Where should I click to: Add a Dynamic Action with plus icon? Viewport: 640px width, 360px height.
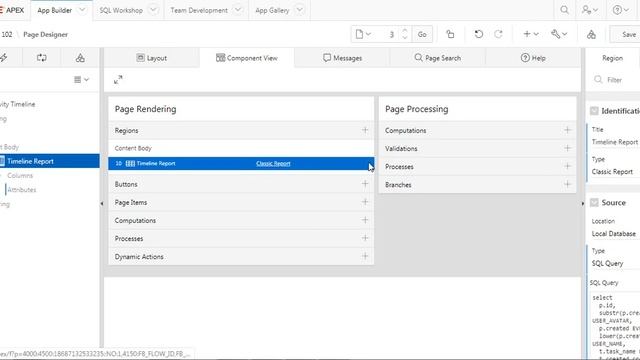365,256
